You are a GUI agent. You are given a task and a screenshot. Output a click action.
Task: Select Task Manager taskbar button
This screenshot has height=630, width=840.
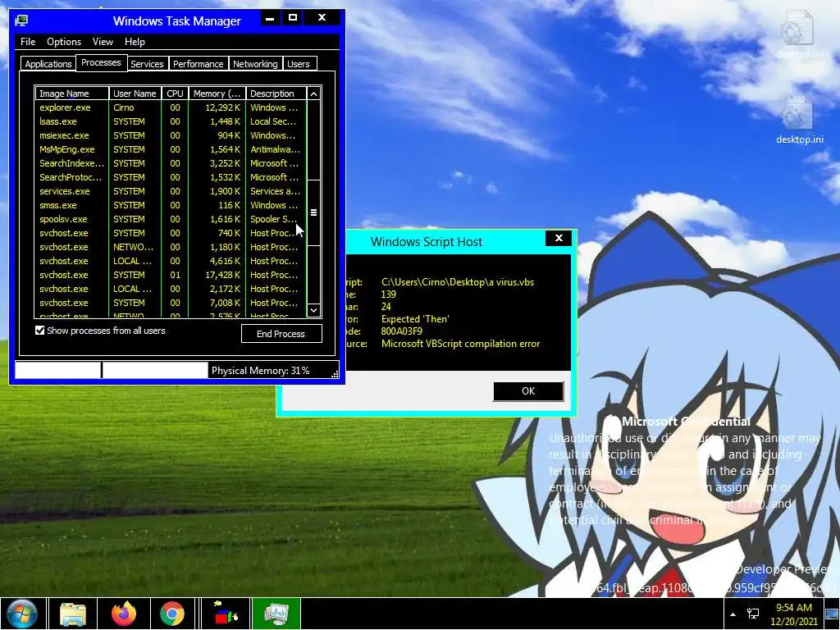click(x=276, y=614)
